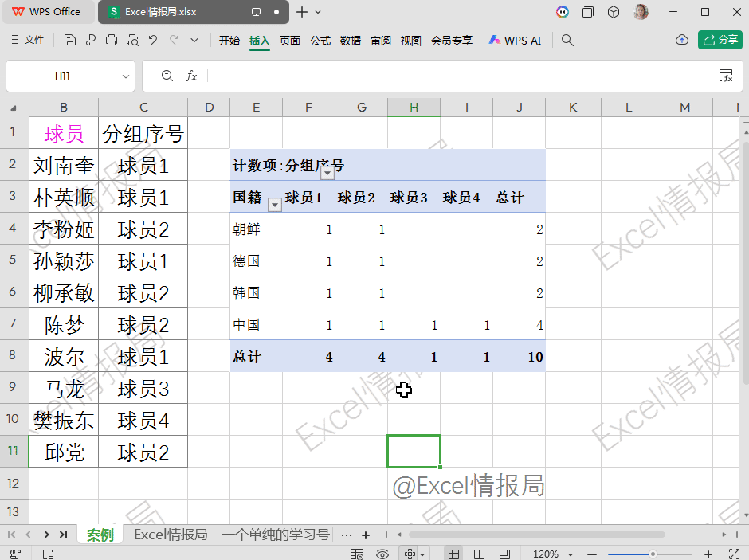The width and height of the screenshot is (749, 560).
Task: Open Print Preview icon
Action: pyautogui.click(x=132, y=40)
